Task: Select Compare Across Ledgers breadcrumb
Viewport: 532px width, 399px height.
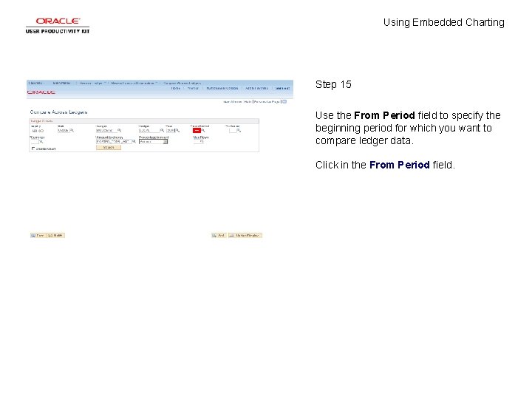Action: [x=182, y=83]
